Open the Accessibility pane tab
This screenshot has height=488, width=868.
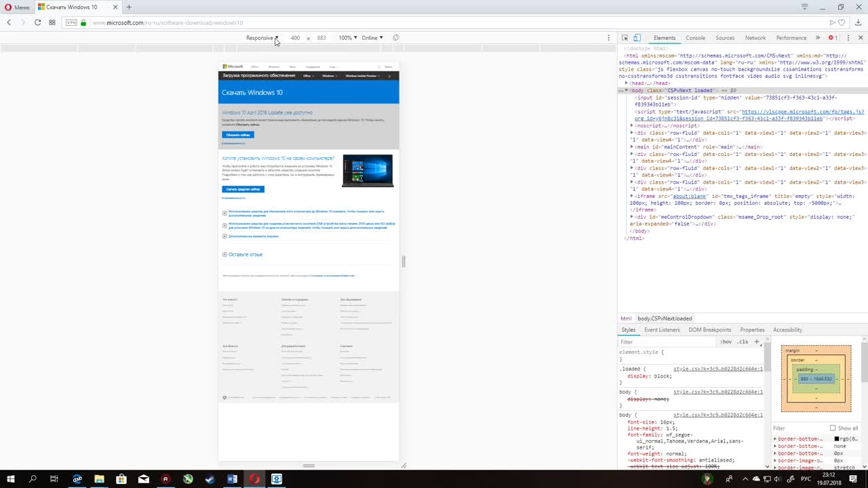pyautogui.click(x=787, y=329)
